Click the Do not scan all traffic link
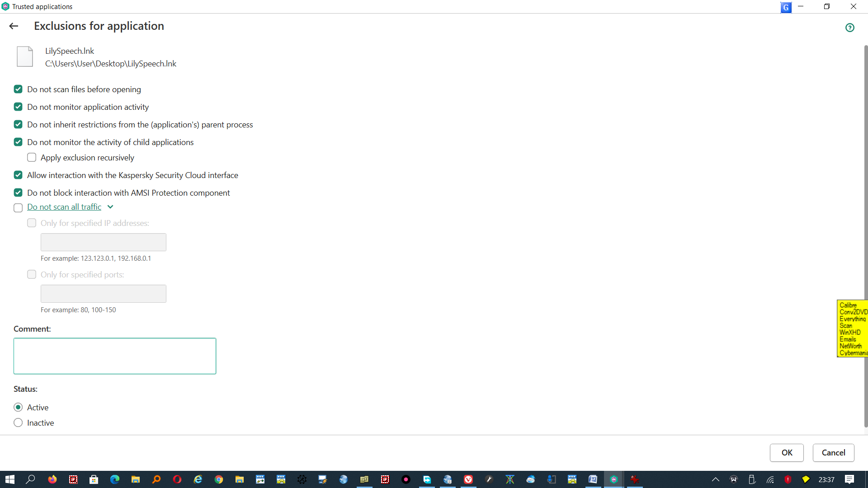Viewport: 868px width, 488px height. pos(64,207)
